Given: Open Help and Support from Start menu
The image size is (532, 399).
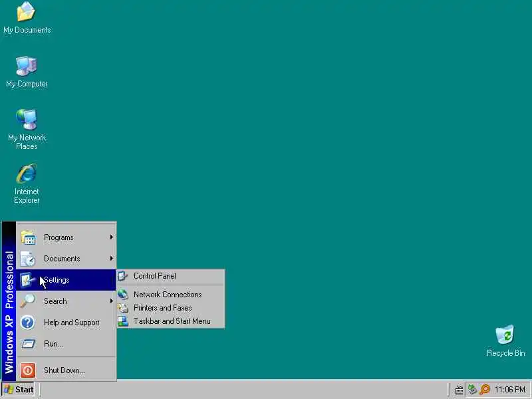Looking at the screenshot, I should pos(66,323).
